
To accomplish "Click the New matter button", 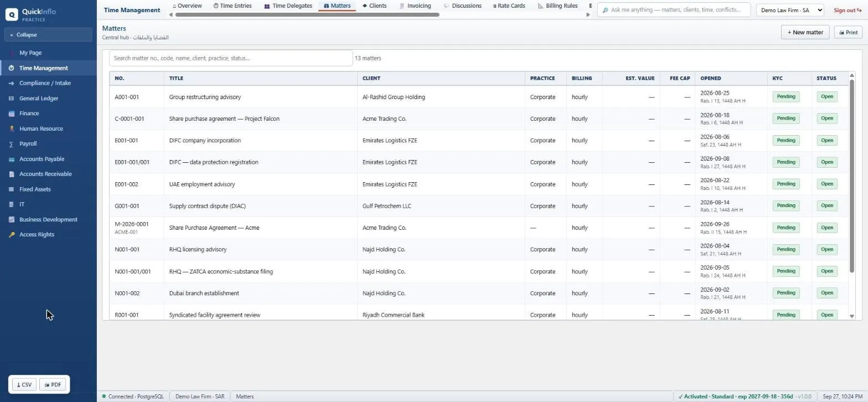I will [805, 32].
